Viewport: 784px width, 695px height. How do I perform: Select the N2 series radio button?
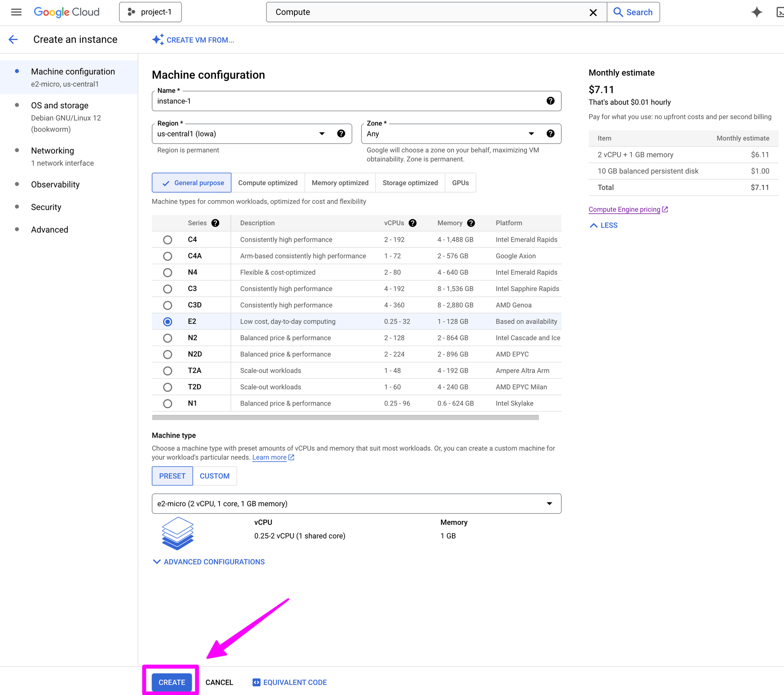pyautogui.click(x=167, y=338)
